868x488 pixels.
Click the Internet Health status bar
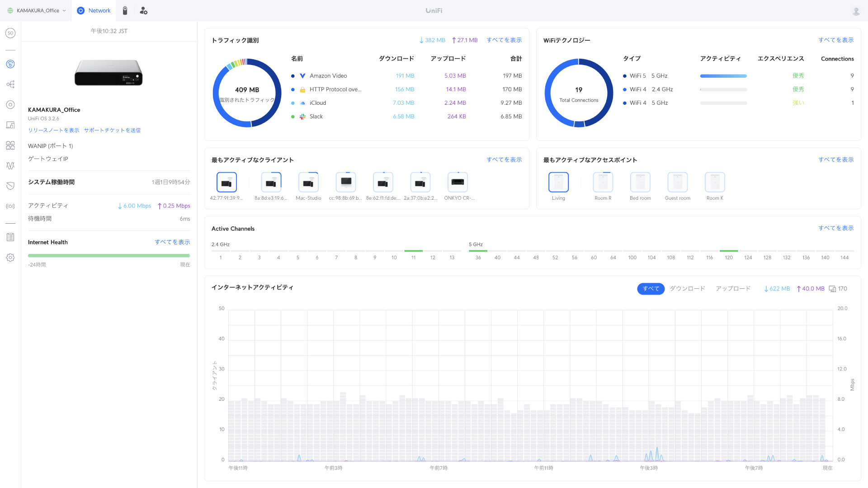point(108,255)
